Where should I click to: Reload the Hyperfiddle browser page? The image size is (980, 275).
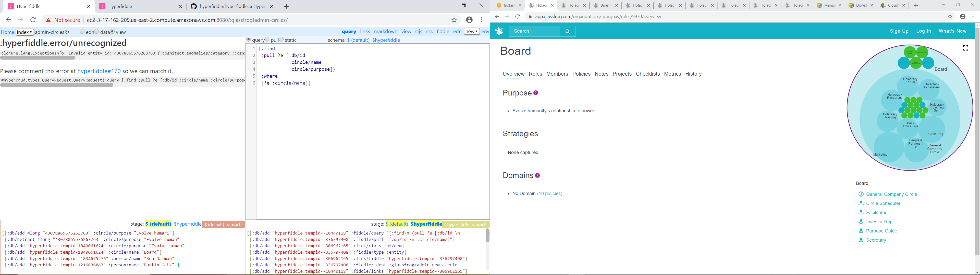click(33, 20)
